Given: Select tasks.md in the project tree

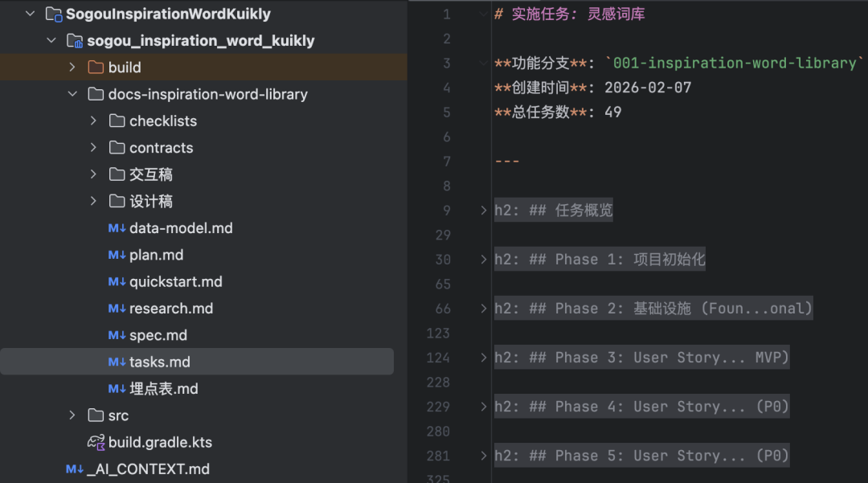Looking at the screenshot, I should pyautogui.click(x=197, y=362).
